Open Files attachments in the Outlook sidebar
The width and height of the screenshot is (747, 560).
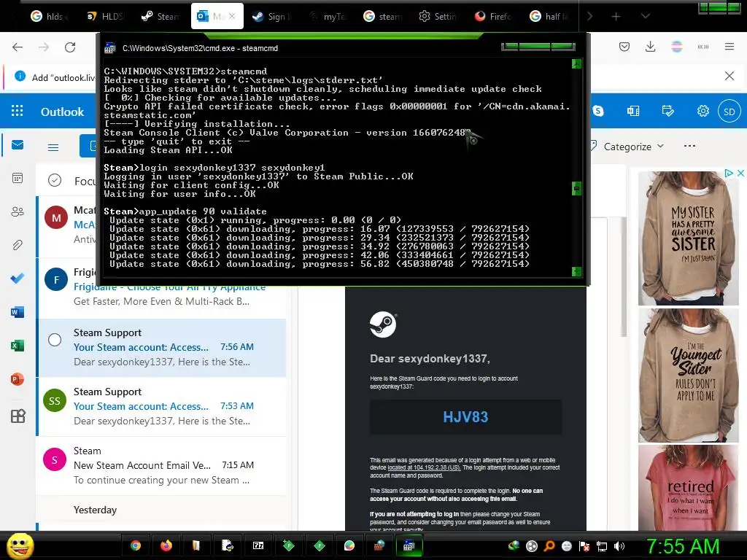[18, 245]
